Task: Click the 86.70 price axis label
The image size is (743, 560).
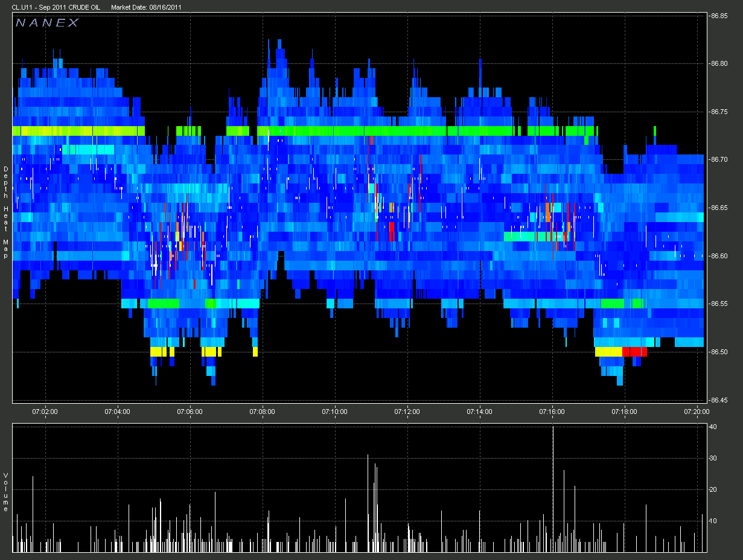Action: (x=719, y=159)
